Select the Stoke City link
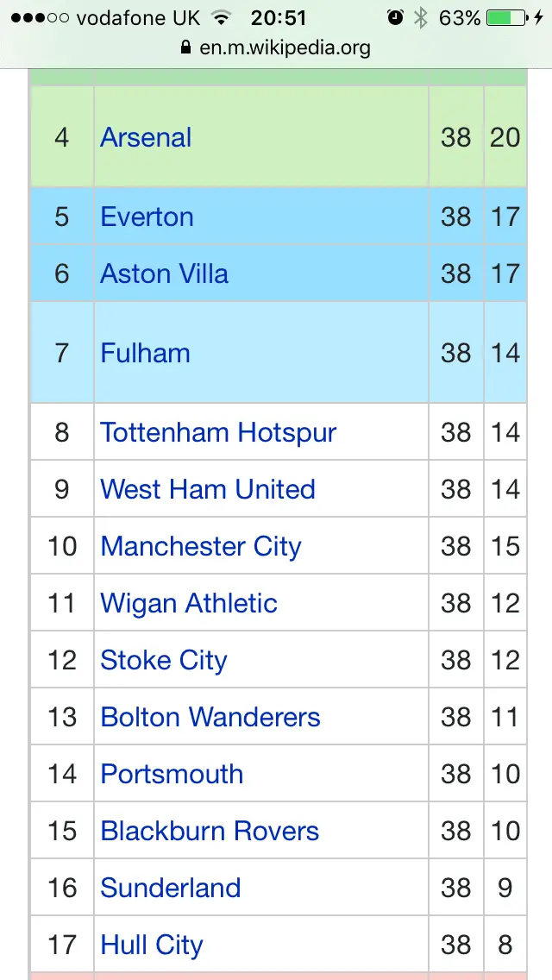This screenshot has width=552, height=980. (x=164, y=660)
